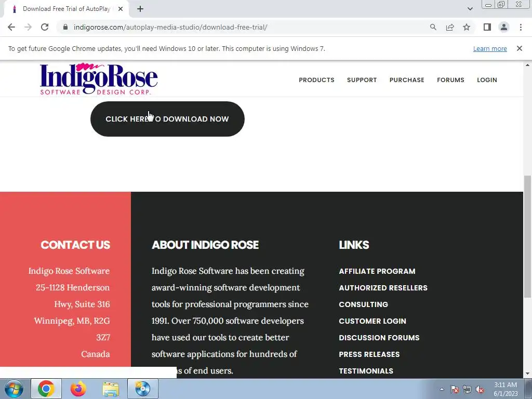Open the clock showing 3:11 AM
Image resolution: width=532 pixels, height=399 pixels.
point(506,389)
